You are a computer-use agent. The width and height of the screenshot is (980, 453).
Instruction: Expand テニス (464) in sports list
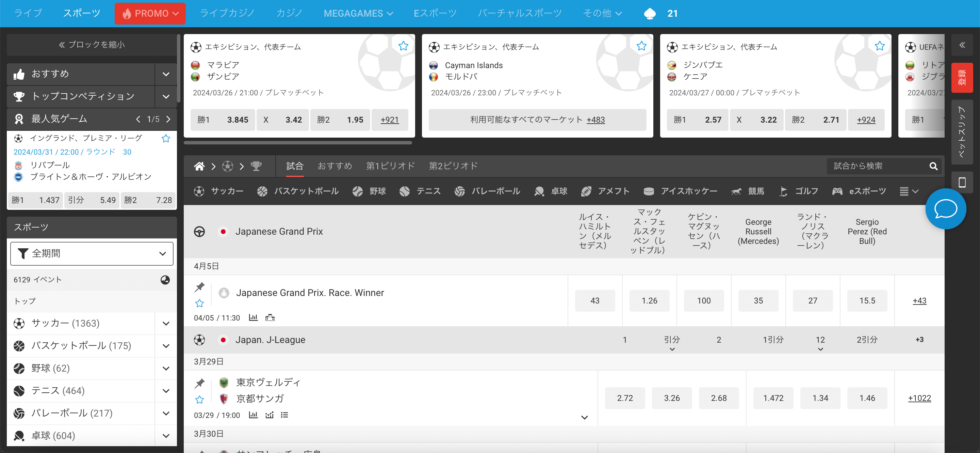[166, 391]
